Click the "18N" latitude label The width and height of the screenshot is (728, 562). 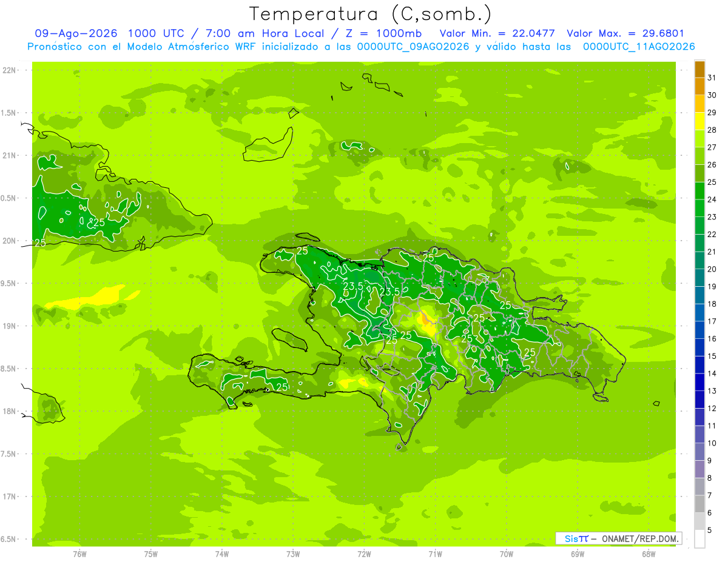click(x=10, y=411)
